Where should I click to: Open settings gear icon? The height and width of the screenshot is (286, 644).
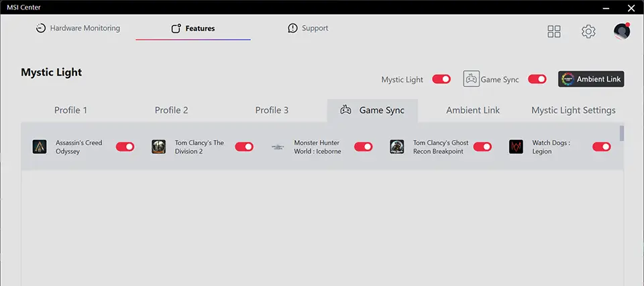(588, 31)
